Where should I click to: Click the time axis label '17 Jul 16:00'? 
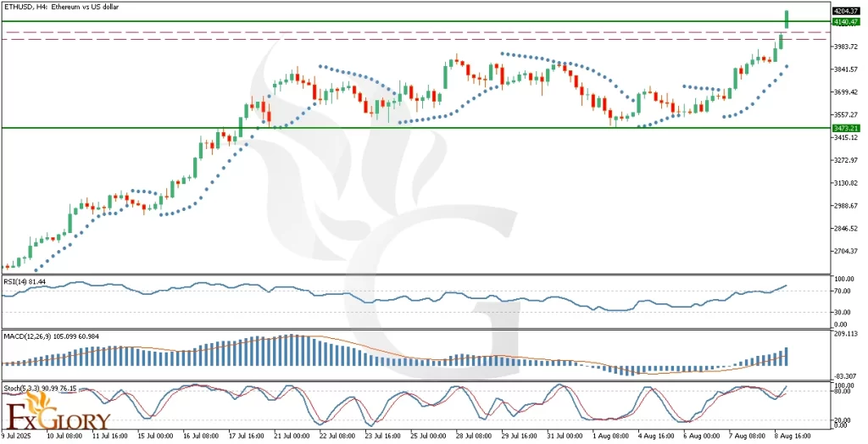(248, 436)
